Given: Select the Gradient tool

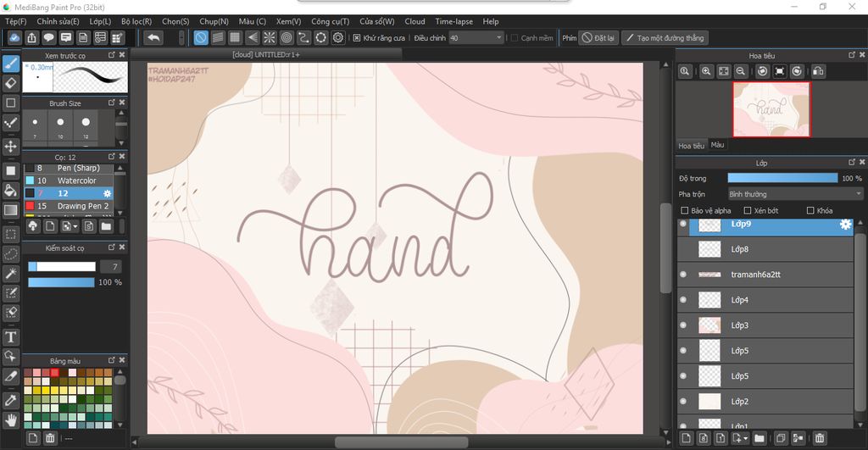Looking at the screenshot, I should pos(10,210).
